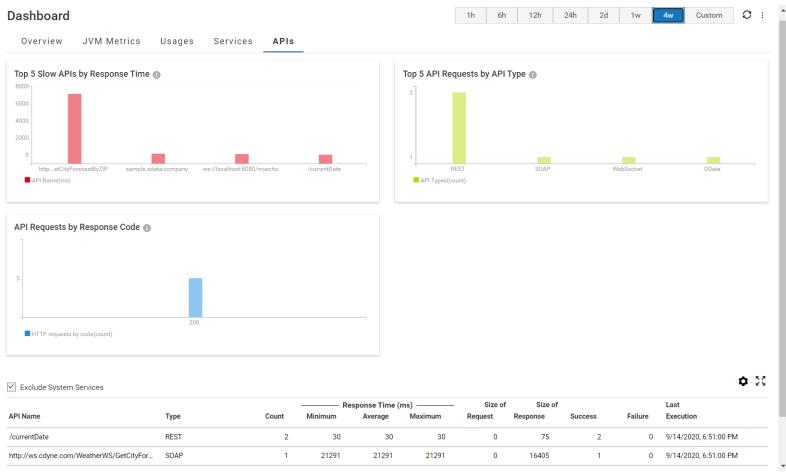Click the dashboard refresh icon
786x472 pixels.
[x=746, y=15]
